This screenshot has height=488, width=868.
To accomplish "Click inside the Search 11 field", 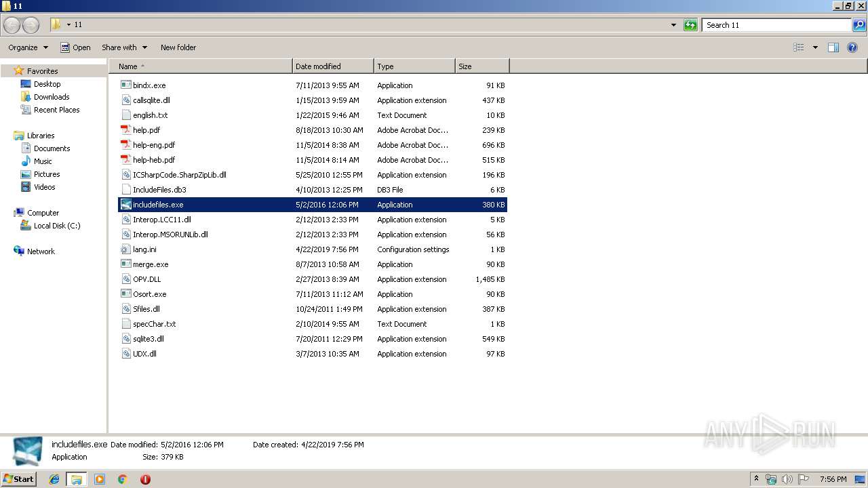I will pyautogui.click(x=776, y=25).
